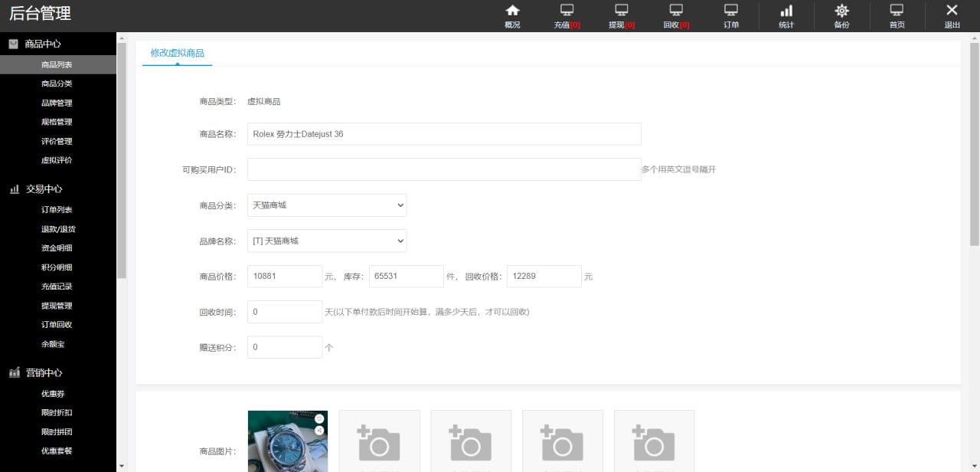Click the 回收价格 input field
The height and width of the screenshot is (472, 980).
point(544,277)
